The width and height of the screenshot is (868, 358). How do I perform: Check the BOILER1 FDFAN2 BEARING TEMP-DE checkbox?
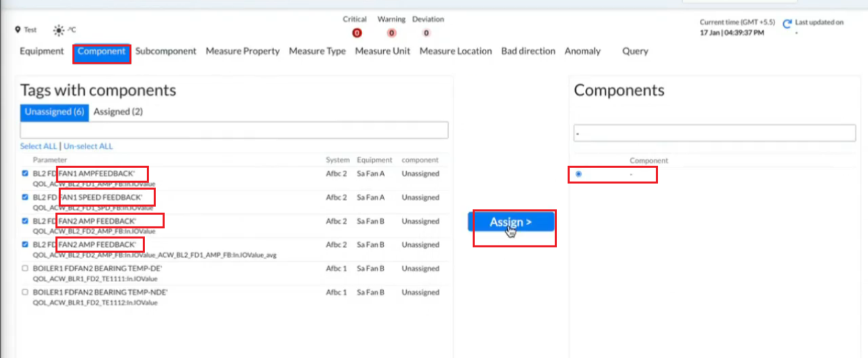pos(25,268)
